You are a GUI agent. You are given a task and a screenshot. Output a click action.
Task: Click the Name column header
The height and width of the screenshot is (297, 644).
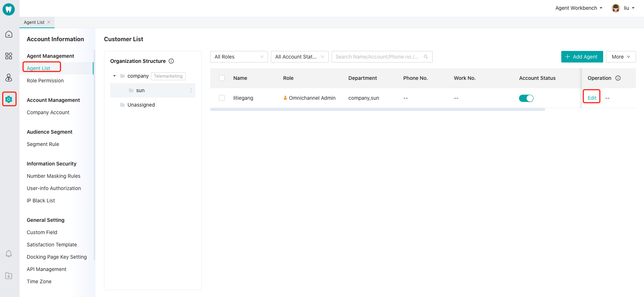240,78
